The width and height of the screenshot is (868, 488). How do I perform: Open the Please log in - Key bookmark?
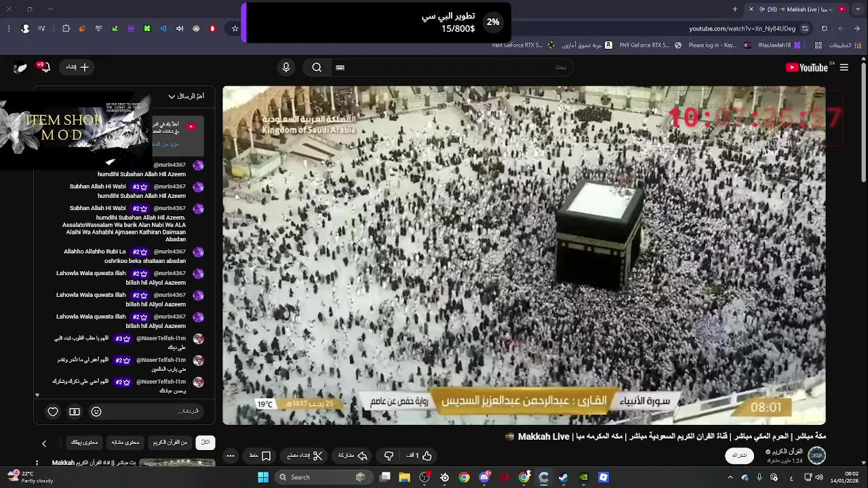[x=719, y=45]
